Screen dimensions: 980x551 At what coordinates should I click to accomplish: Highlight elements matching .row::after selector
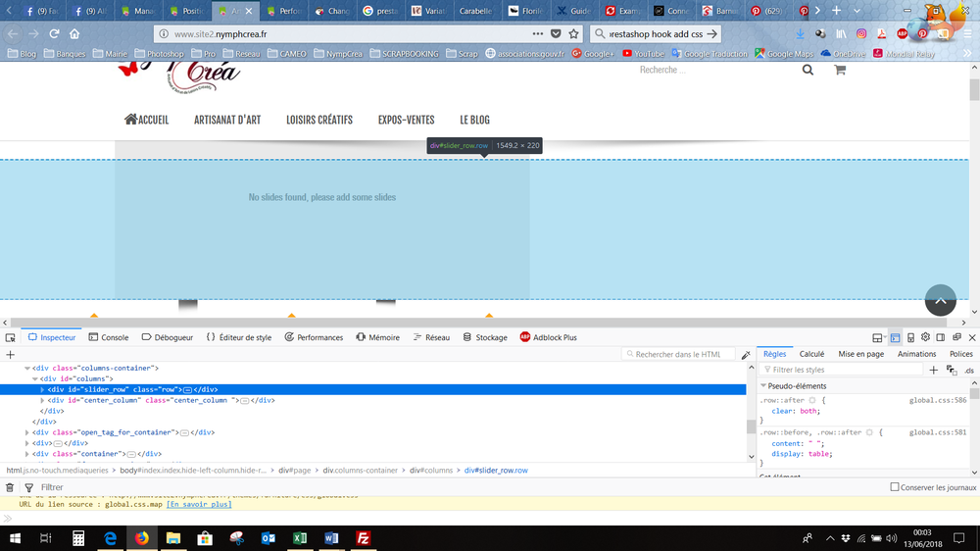point(812,400)
